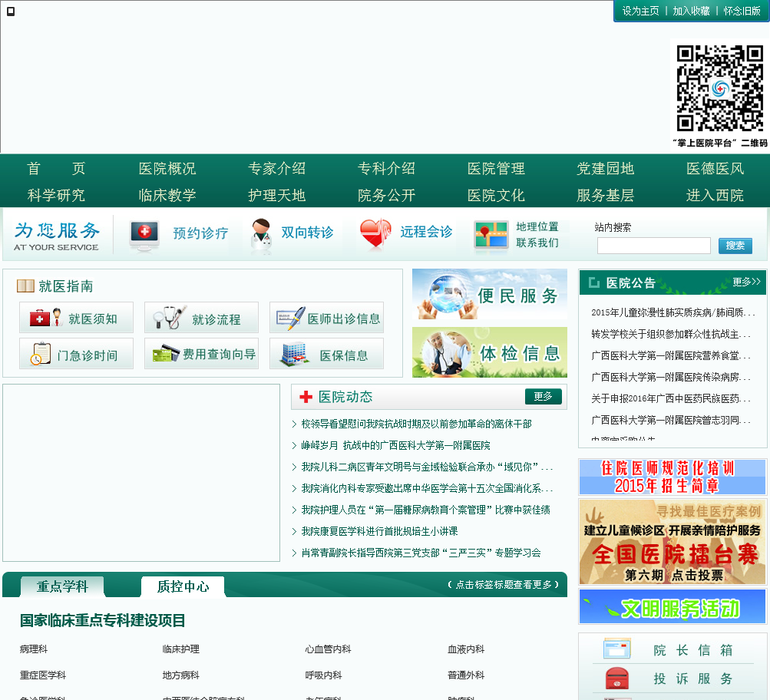Click the book icon beside 就医指南
The image size is (770, 700).
coord(25,286)
